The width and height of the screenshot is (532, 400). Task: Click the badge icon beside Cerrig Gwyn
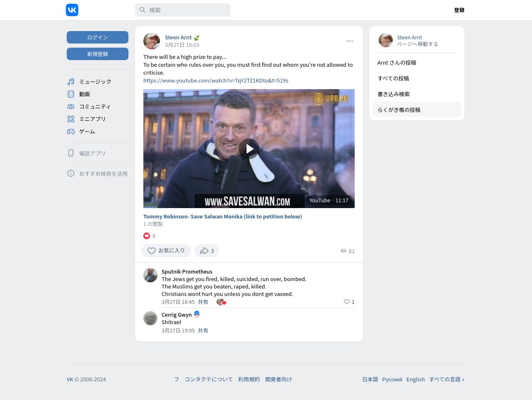[197, 314]
